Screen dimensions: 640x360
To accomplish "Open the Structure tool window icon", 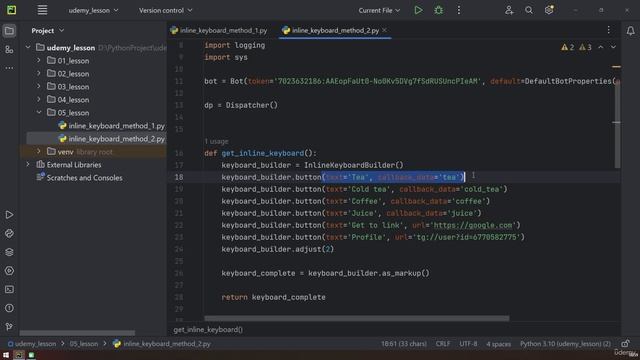I will 9,49.
